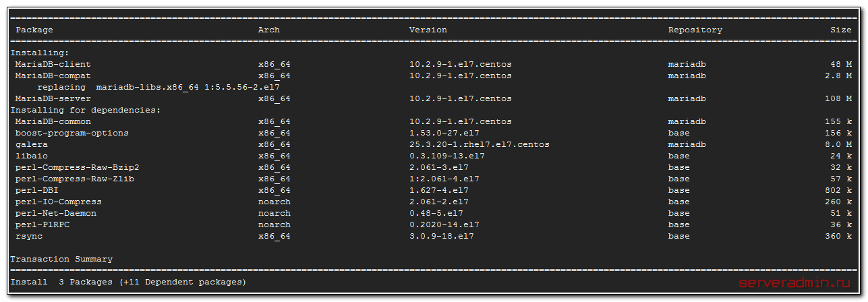Select the boost-program-options package text

tap(72, 133)
